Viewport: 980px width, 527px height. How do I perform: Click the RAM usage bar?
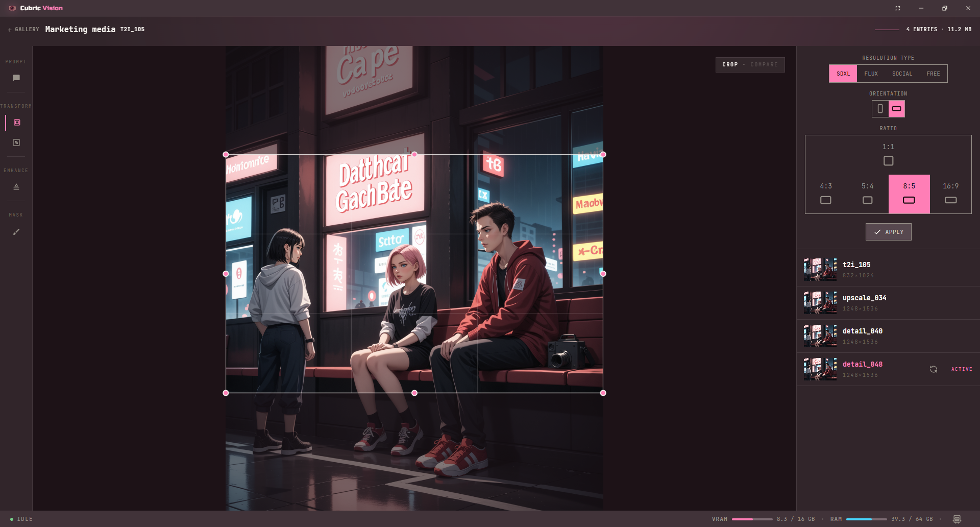click(x=867, y=519)
